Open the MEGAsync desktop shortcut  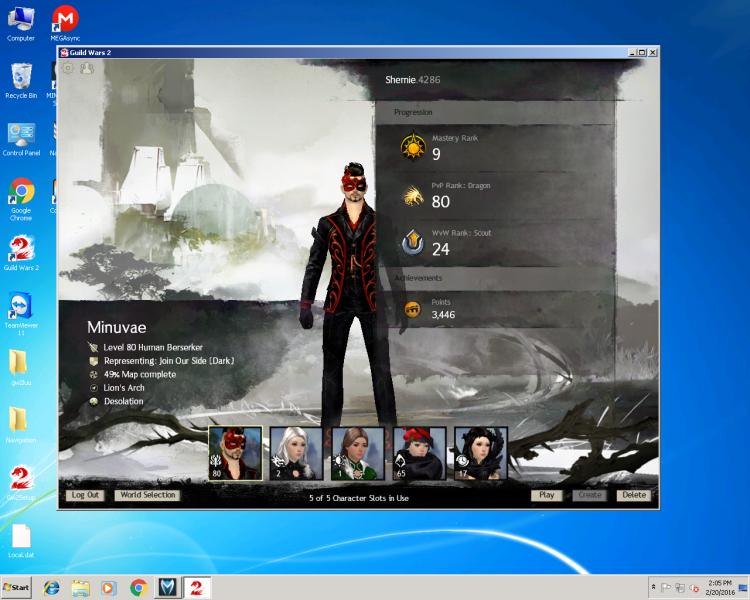pyautogui.click(x=65, y=24)
